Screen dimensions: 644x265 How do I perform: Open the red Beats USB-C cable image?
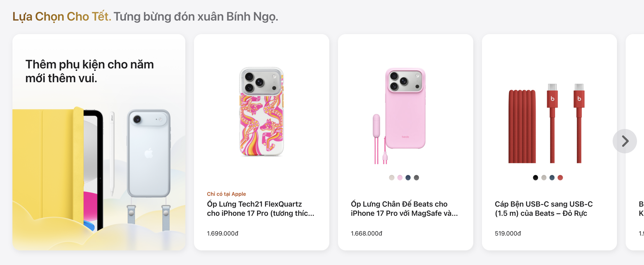546,123
